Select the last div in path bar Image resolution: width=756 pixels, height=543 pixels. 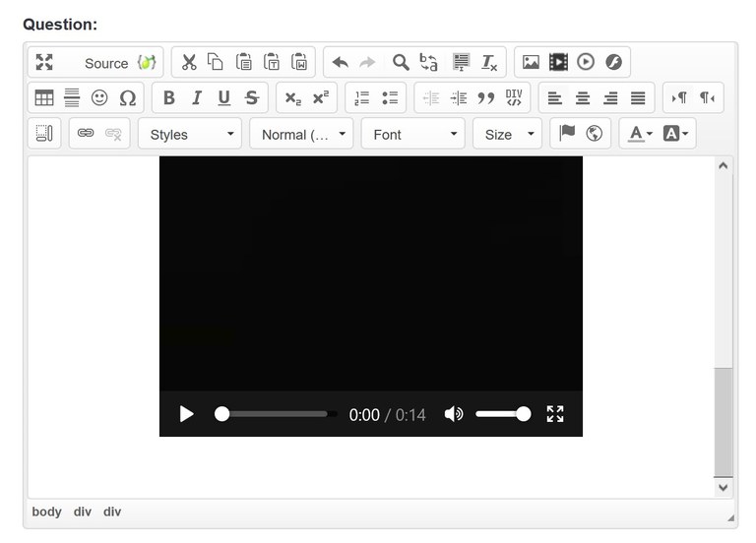(x=112, y=512)
